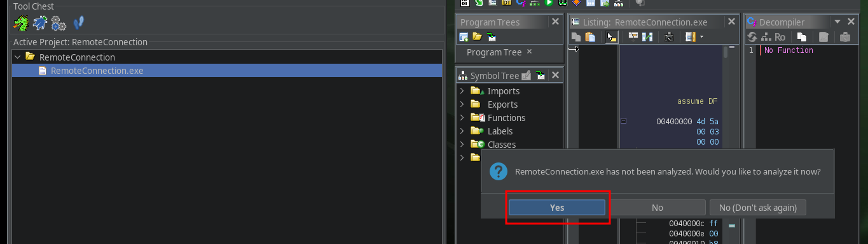868x244 pixels.
Task: Toggle Symbol Tree navigation green arrow icon
Action: point(540,76)
